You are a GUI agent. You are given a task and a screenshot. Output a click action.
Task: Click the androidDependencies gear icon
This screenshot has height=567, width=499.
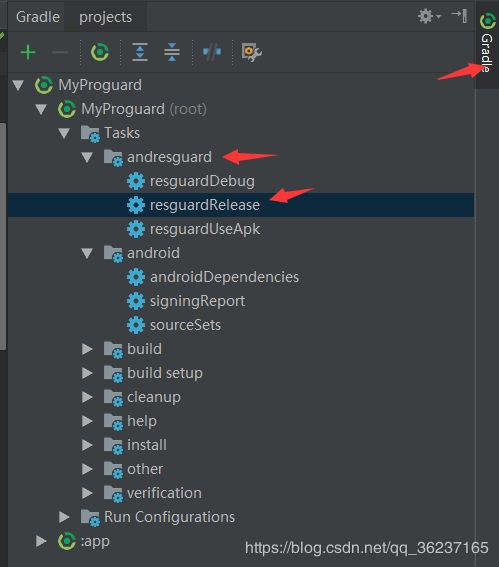tap(136, 277)
